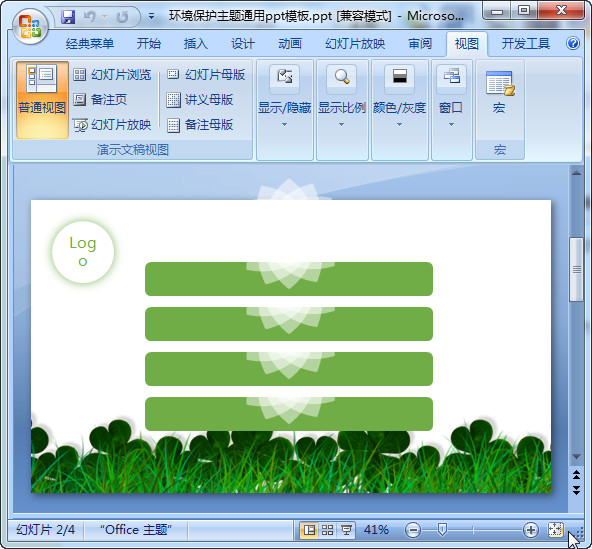Click the zoom out minus button
The height and width of the screenshot is (549, 592).
pyautogui.click(x=413, y=530)
